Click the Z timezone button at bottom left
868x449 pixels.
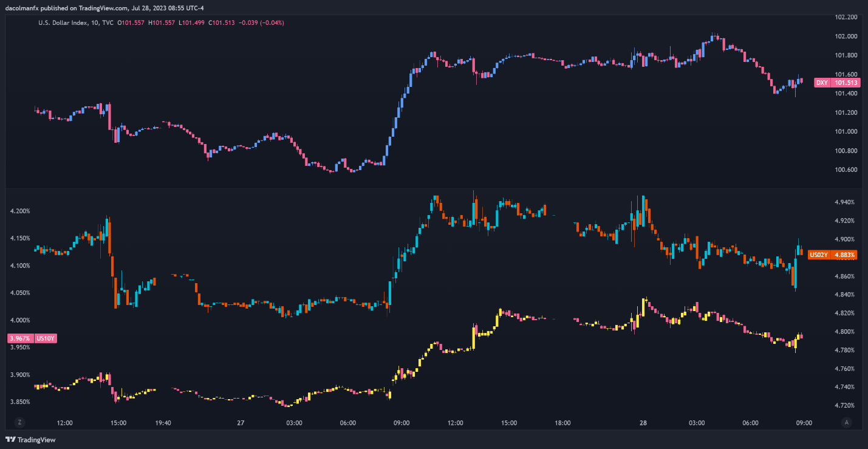click(x=20, y=422)
